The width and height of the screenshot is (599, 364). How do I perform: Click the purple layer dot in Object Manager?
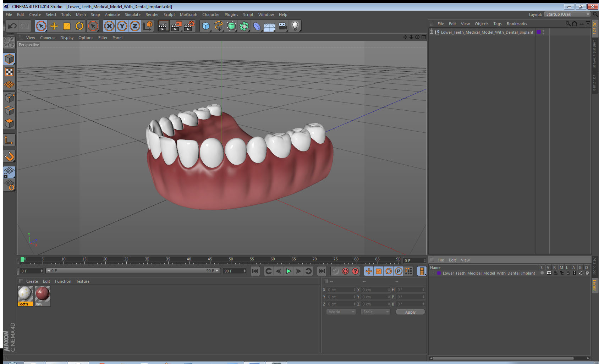(538, 32)
